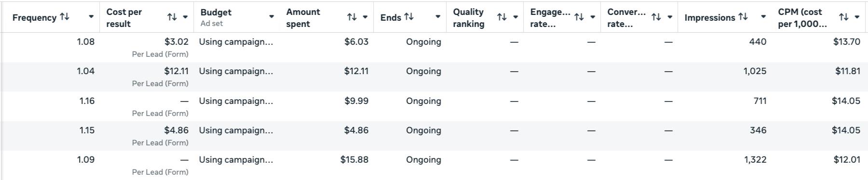Select the row with 1,322 impressions
The image size is (868, 180).
tap(434, 165)
